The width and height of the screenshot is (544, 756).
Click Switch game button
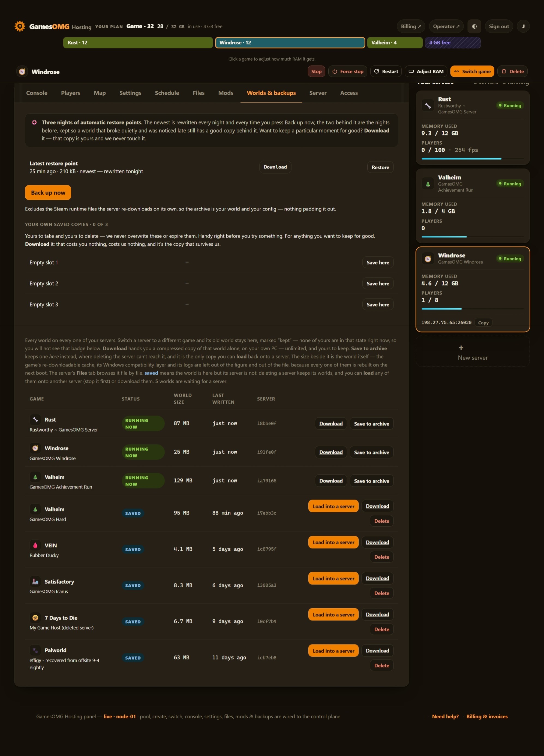coord(472,71)
